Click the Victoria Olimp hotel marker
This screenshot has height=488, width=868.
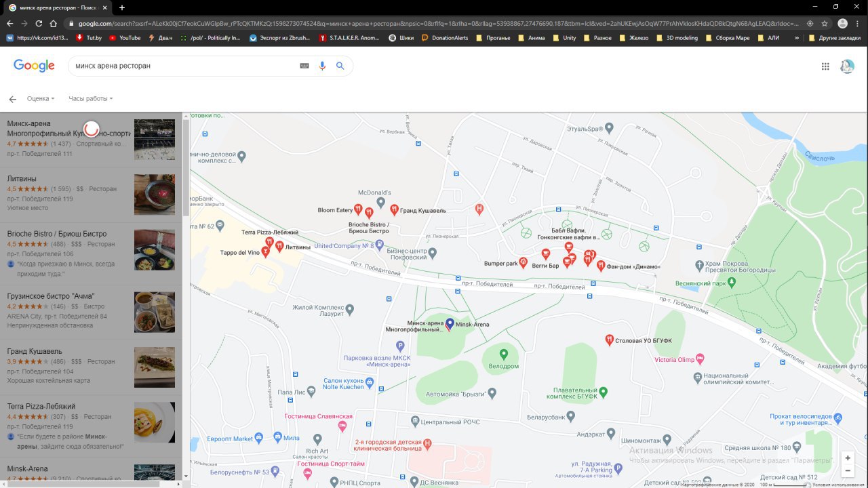[x=701, y=359]
